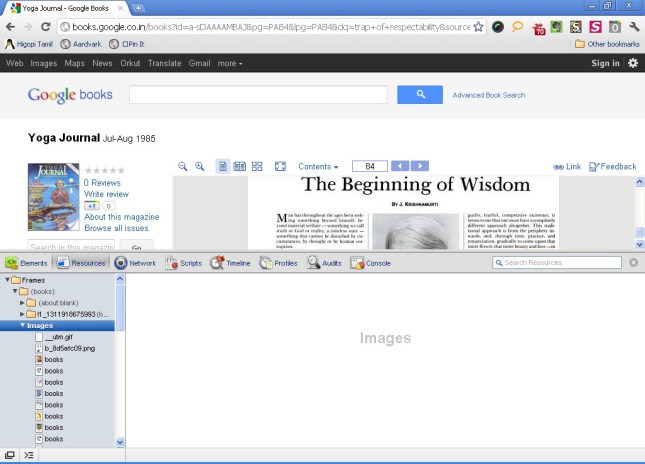Click the Write review link
Image resolution: width=645 pixels, height=464 pixels.
106,194
